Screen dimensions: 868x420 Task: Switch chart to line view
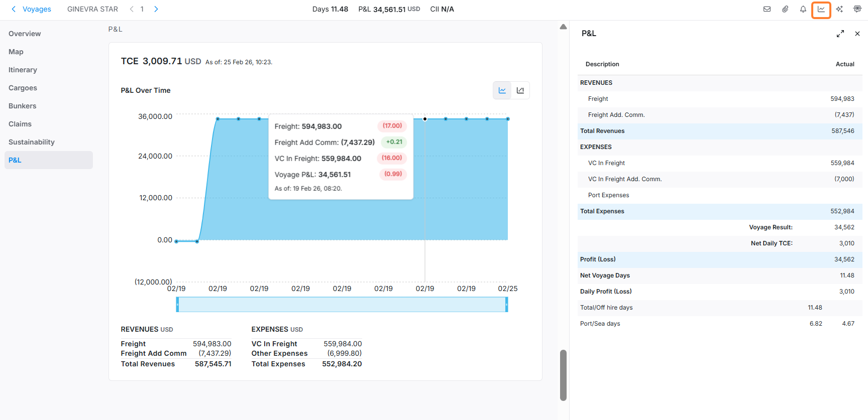click(x=502, y=90)
